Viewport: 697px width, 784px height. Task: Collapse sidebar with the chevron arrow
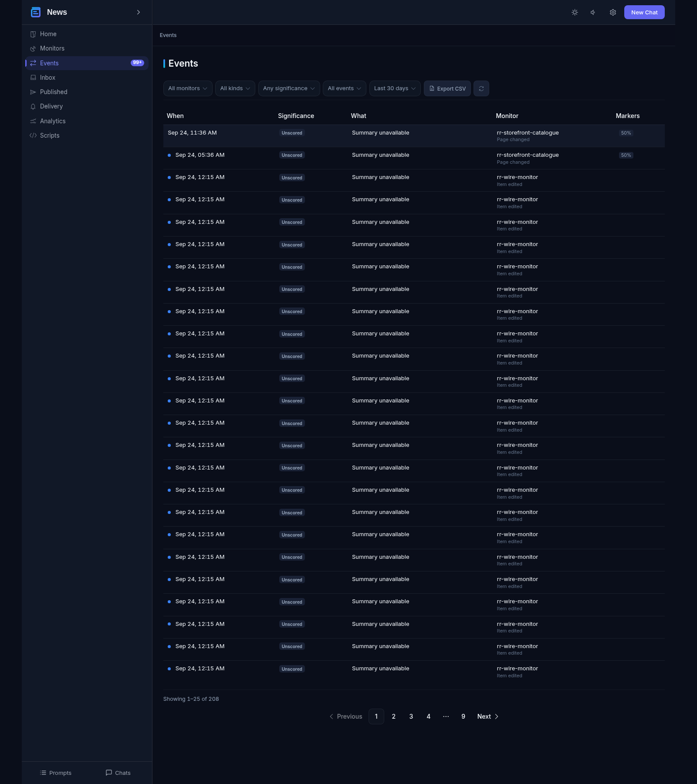pyautogui.click(x=139, y=12)
